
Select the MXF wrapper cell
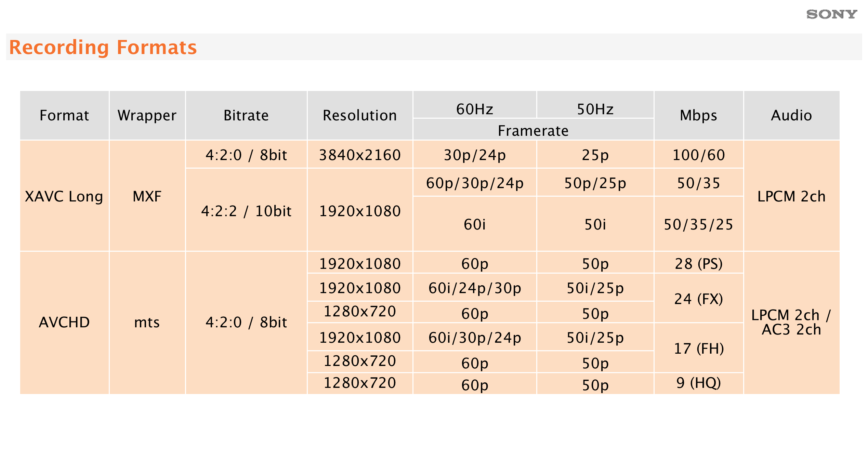(x=147, y=196)
